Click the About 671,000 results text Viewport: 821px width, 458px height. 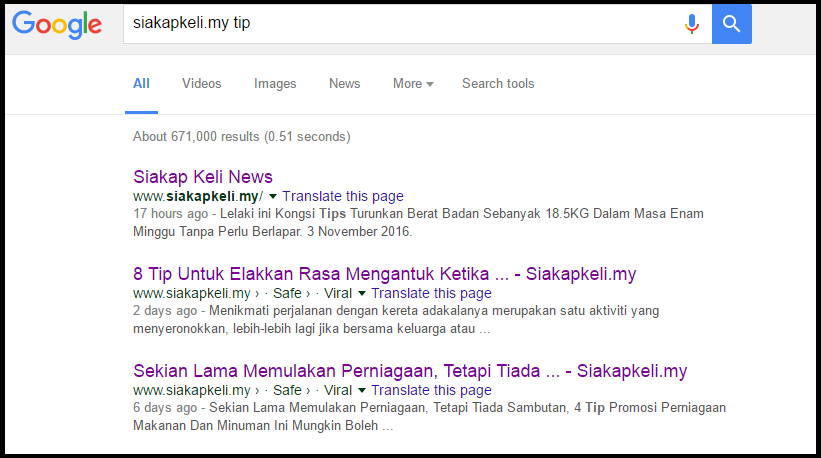[x=241, y=137]
